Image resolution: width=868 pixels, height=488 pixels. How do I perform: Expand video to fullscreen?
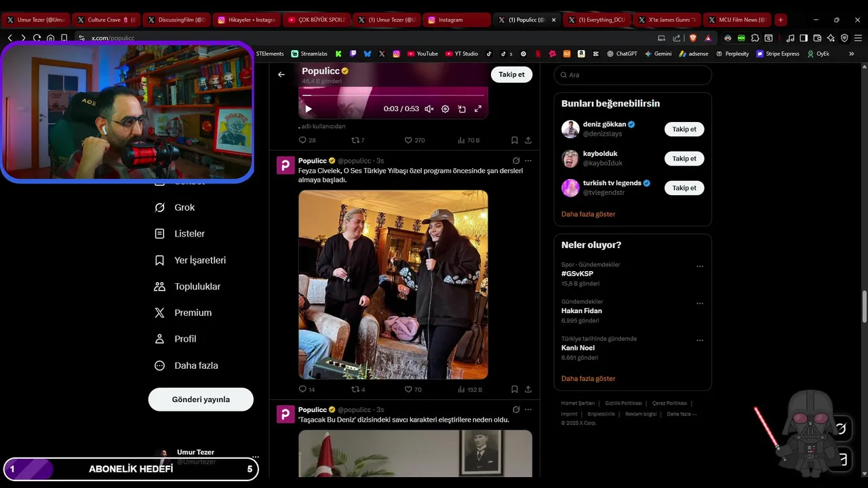(x=478, y=108)
